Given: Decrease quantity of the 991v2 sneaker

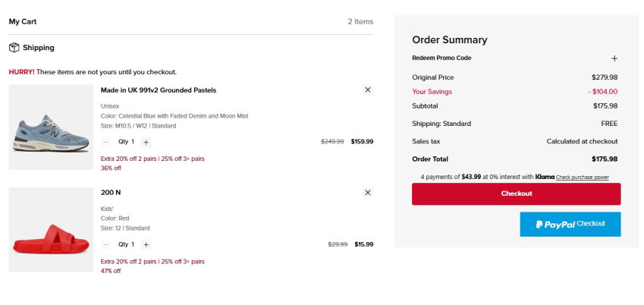Looking at the screenshot, I should click(106, 142).
